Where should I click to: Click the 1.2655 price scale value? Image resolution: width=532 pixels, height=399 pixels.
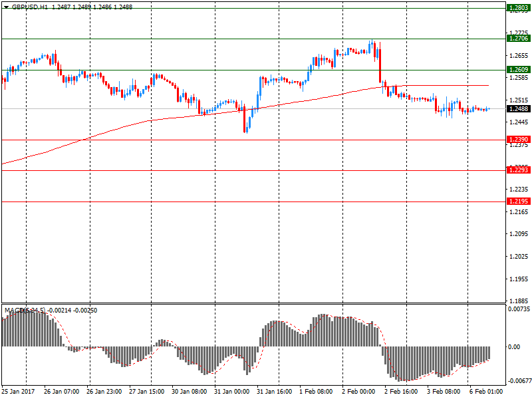[x=519, y=56]
